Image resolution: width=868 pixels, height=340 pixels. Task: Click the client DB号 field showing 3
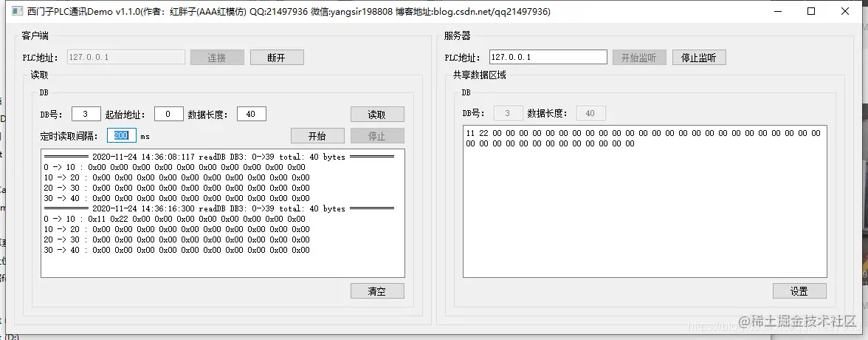click(x=86, y=114)
